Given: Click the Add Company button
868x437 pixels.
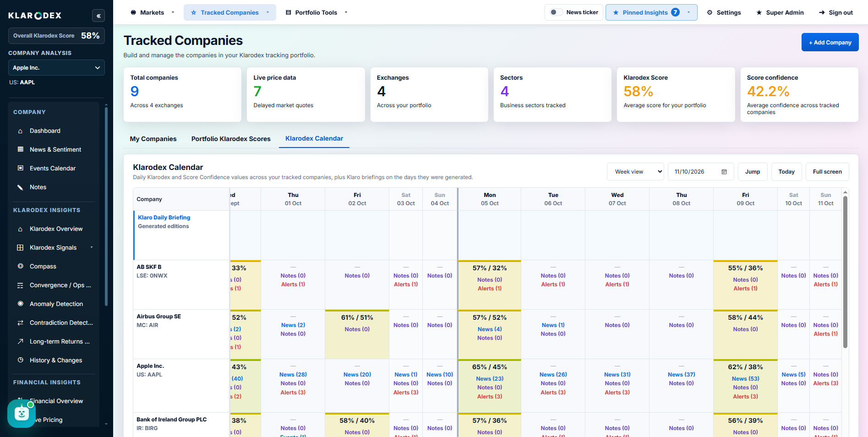Looking at the screenshot, I should click(x=830, y=42).
